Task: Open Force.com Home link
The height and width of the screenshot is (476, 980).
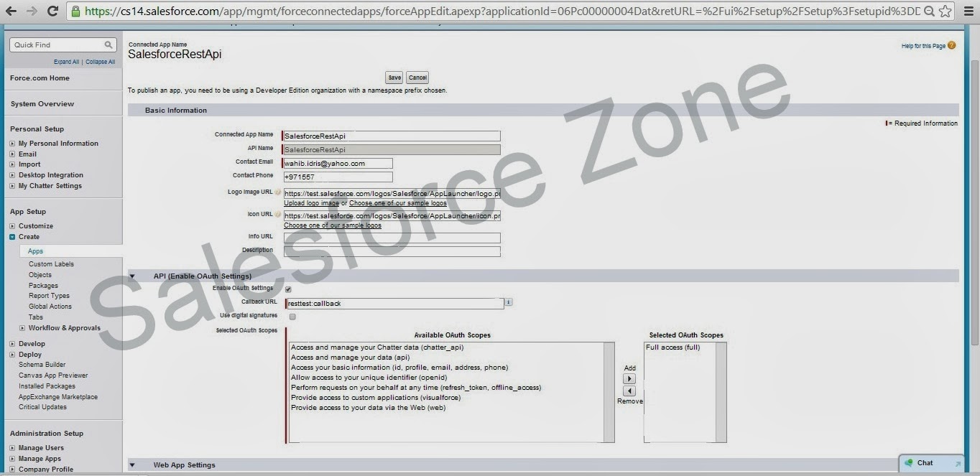Action: tap(40, 78)
